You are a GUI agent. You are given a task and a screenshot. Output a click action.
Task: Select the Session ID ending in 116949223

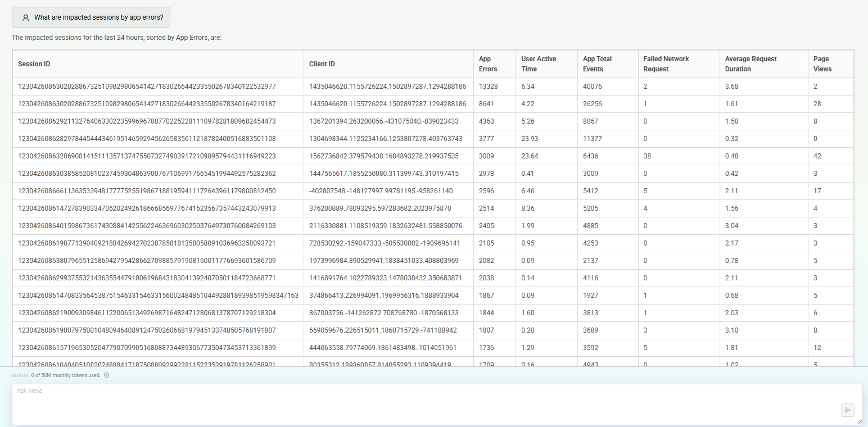147,156
